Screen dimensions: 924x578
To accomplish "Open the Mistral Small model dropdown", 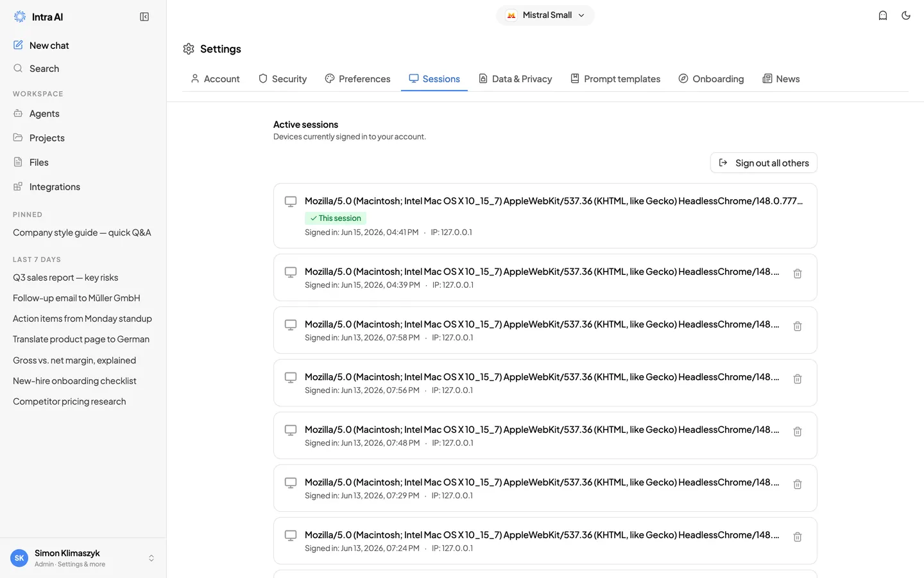I will pyautogui.click(x=545, y=15).
